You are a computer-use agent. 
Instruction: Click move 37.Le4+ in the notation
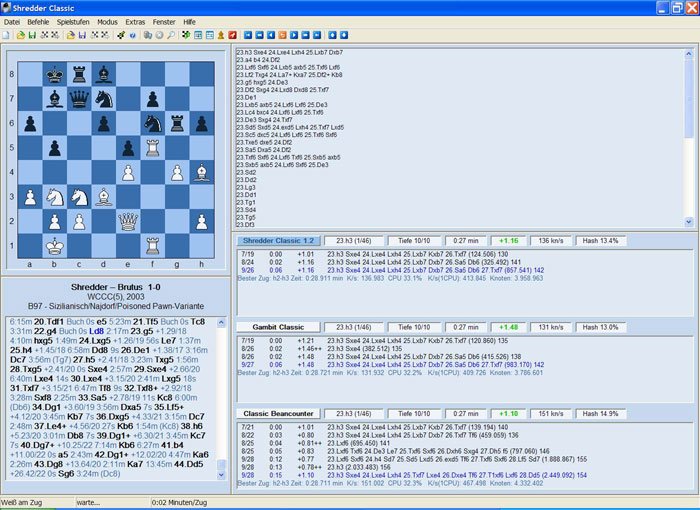(x=50, y=426)
